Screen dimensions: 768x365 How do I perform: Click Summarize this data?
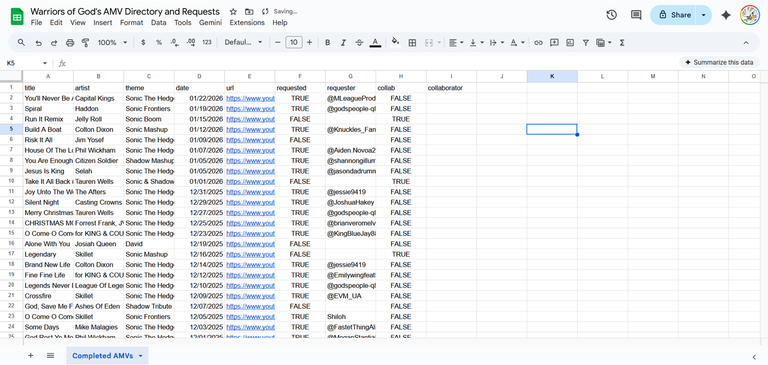coord(719,62)
